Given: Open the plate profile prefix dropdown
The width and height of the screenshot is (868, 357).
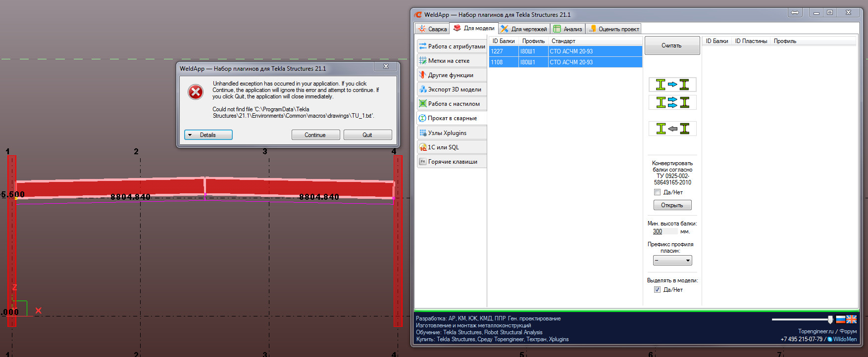Looking at the screenshot, I should coord(672,261).
